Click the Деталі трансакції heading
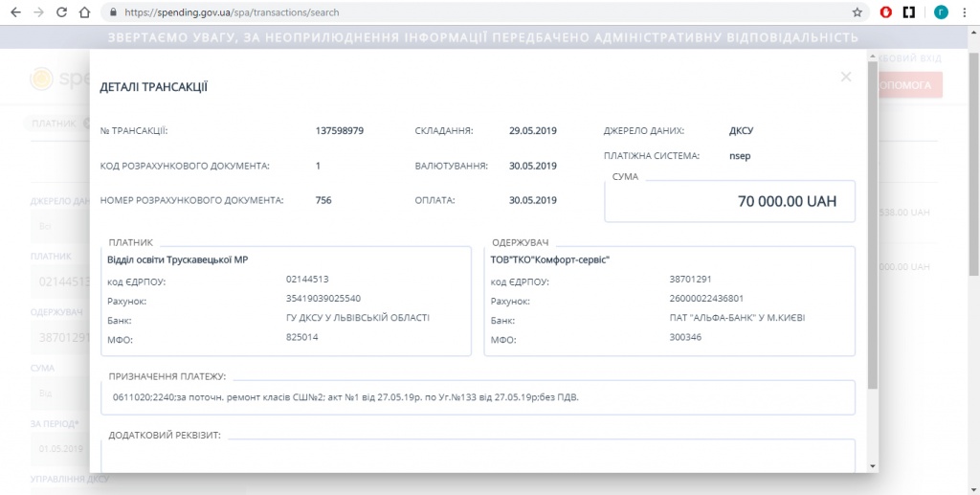The width and height of the screenshot is (980, 495). click(x=154, y=87)
